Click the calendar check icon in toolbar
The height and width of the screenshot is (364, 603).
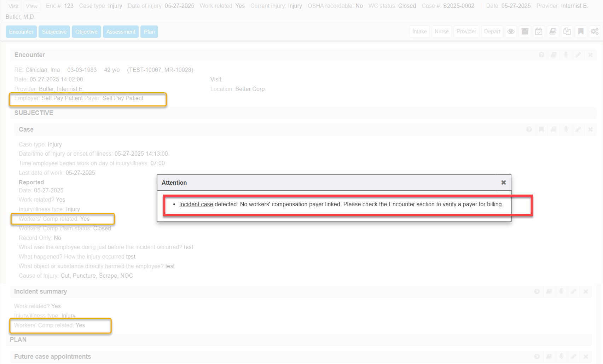click(539, 31)
